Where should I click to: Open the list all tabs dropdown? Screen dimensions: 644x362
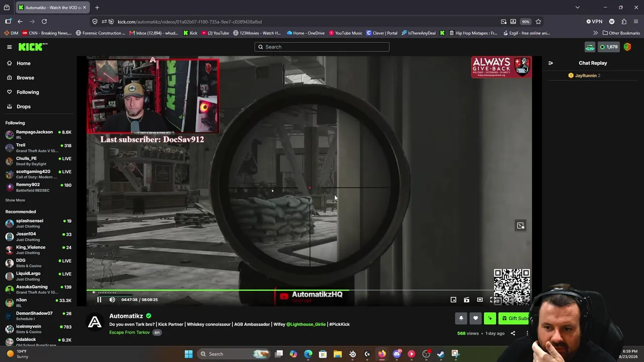coord(578,8)
